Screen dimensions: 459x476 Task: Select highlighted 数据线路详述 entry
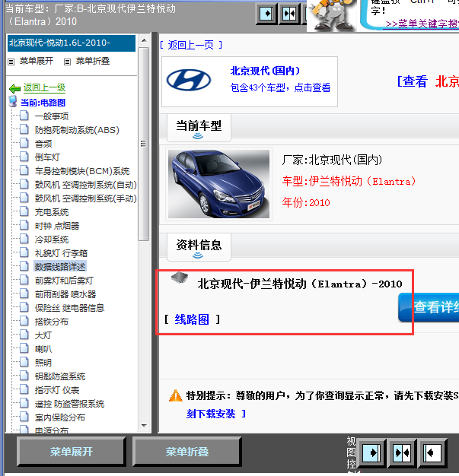click(x=60, y=267)
